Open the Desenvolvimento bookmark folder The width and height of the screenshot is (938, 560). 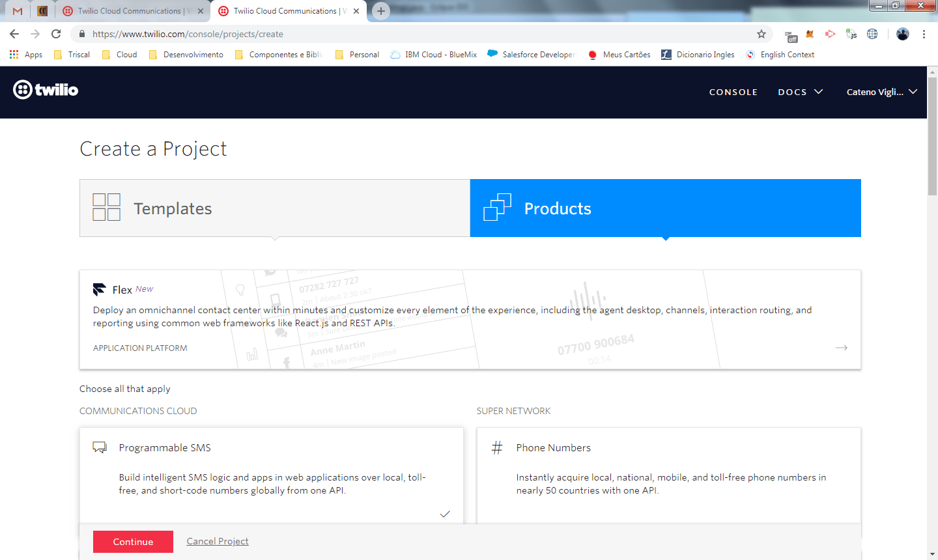coord(186,55)
